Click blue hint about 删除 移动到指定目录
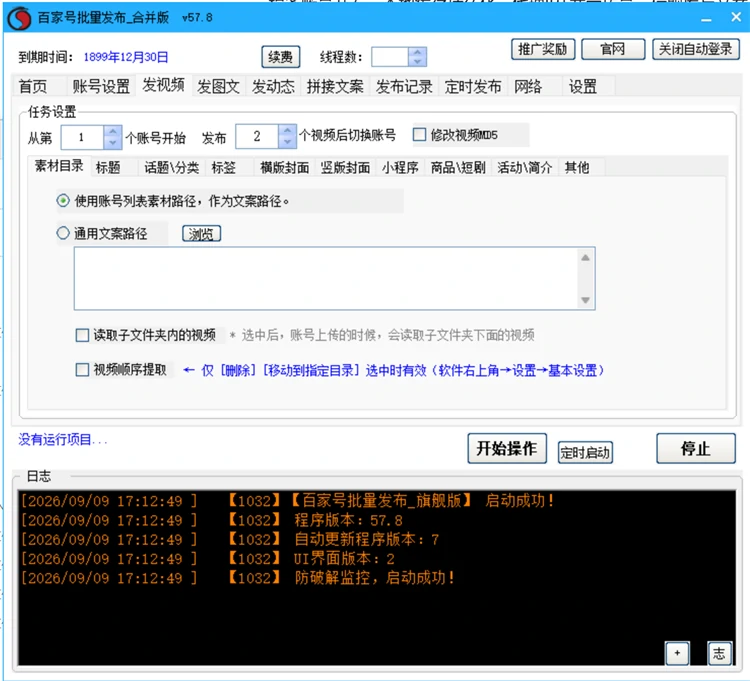The width and height of the screenshot is (750, 681). [x=394, y=370]
